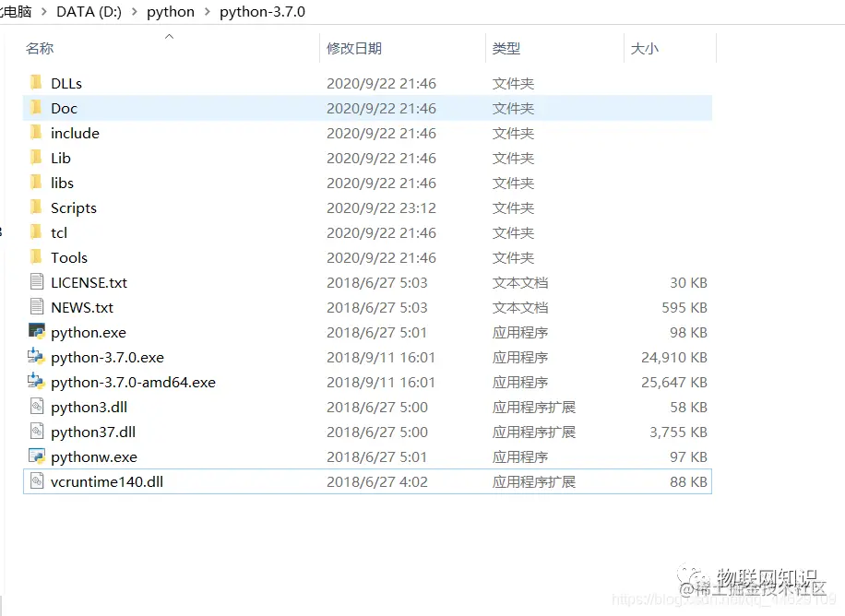Sort by 类型 column header
The image size is (845, 616).
506,49
